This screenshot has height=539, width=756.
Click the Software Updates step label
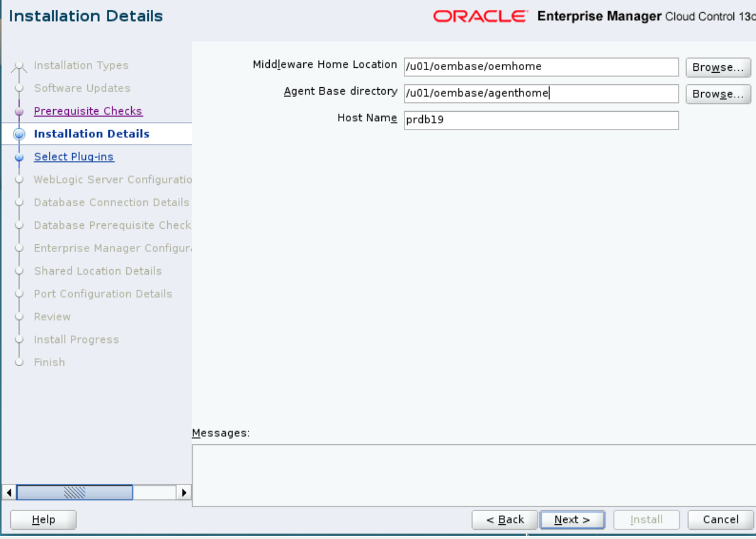coord(82,88)
